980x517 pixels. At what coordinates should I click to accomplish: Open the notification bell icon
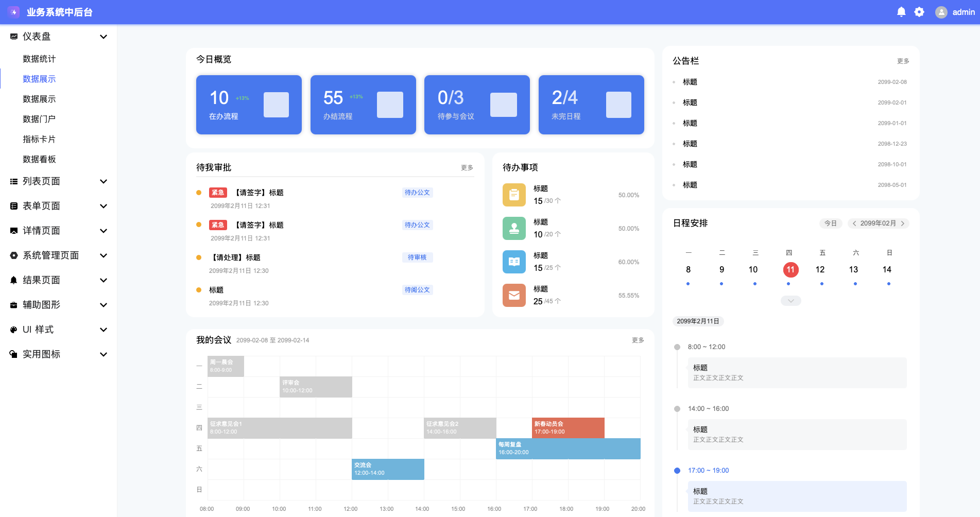[x=901, y=12]
